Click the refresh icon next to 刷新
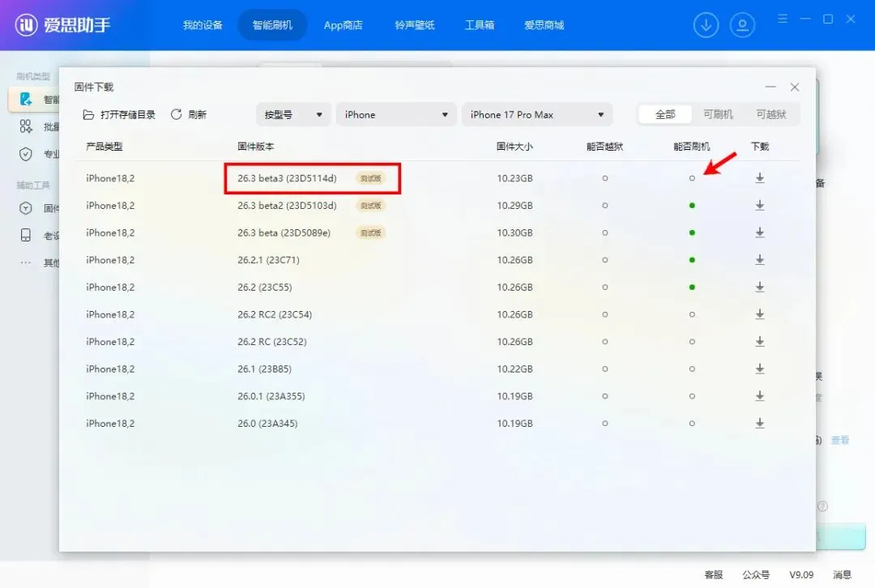Image resolution: width=875 pixels, height=588 pixels. 177,114
